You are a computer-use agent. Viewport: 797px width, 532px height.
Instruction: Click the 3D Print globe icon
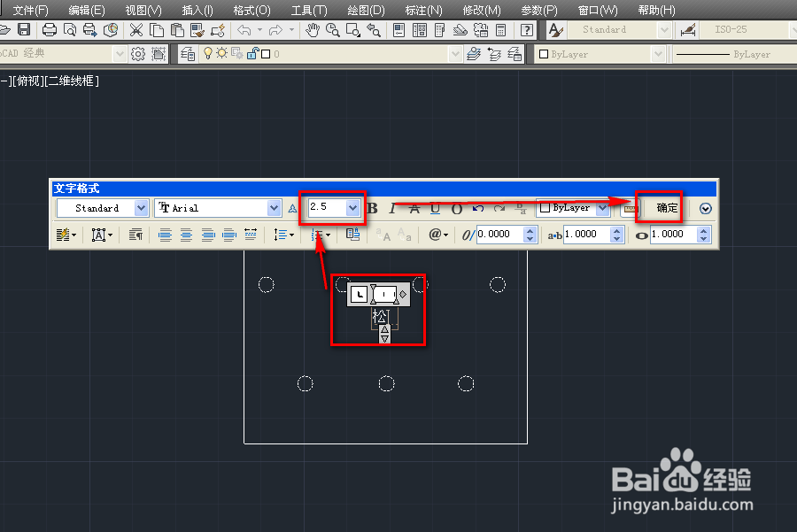tap(111, 30)
